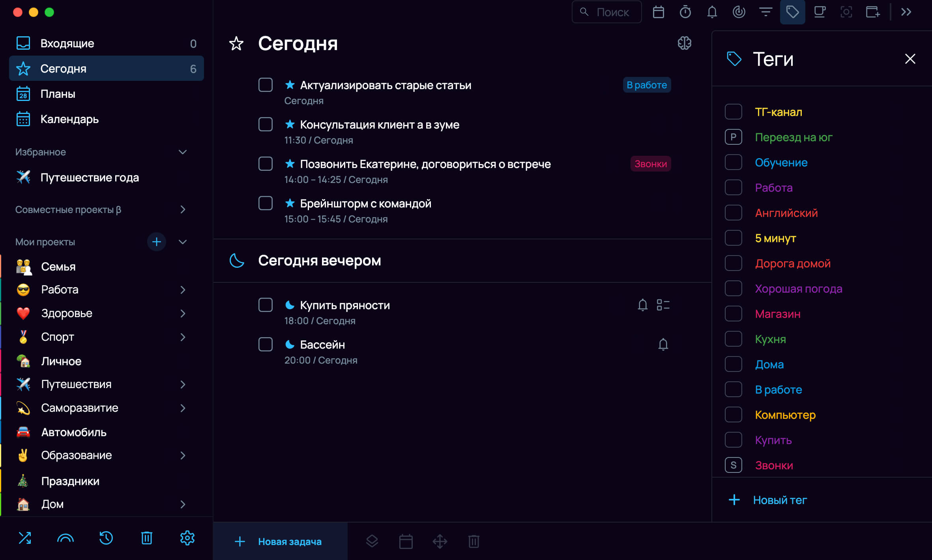Open Планы in the sidebar
Screen dimensions: 932x560
[x=58, y=94]
